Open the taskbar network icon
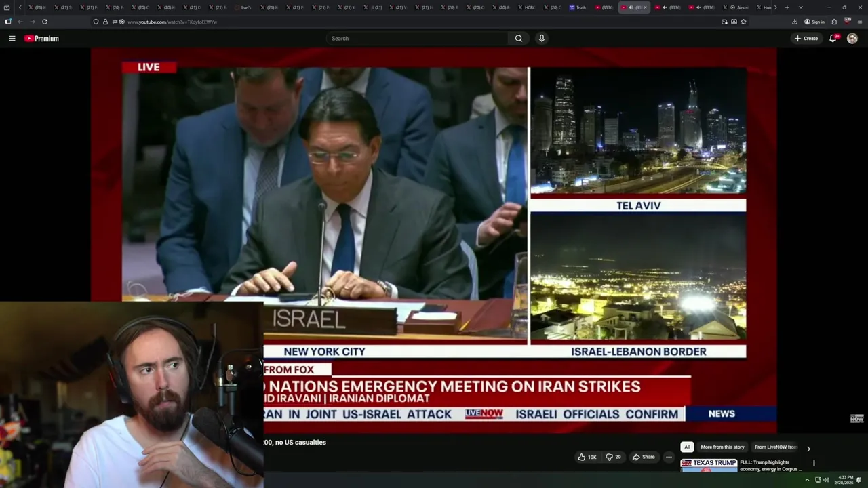Screen dimensions: 868x488 click(818, 480)
